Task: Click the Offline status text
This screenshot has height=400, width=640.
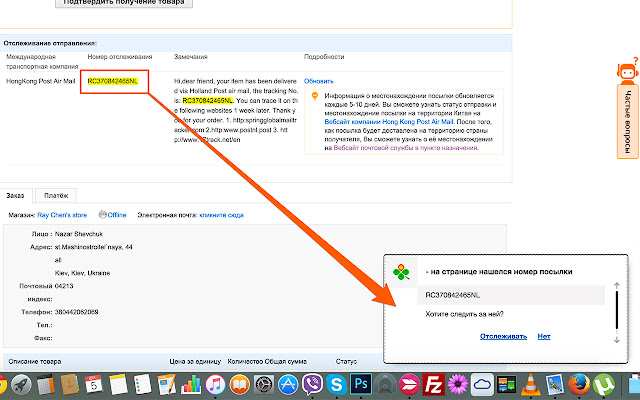Action: 117,215
